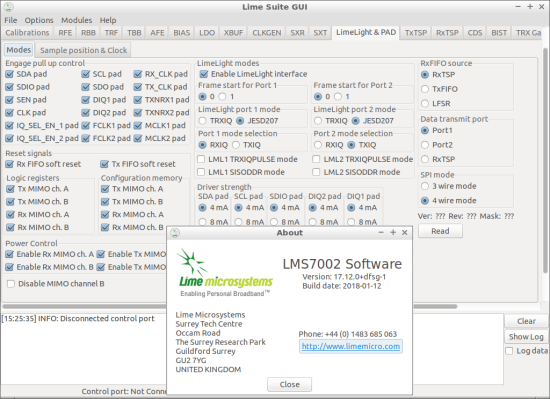Open the File menu
Screen dimensions: 550x399
(11, 20)
